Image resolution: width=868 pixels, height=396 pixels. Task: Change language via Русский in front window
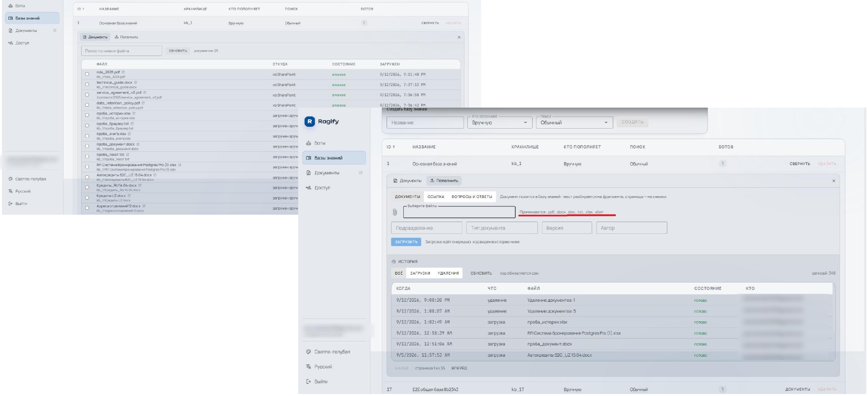(323, 367)
